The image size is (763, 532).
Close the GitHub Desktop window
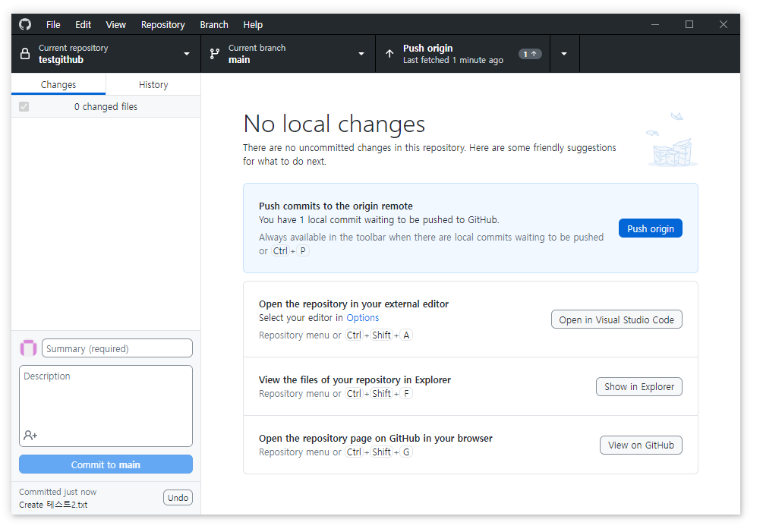point(724,24)
